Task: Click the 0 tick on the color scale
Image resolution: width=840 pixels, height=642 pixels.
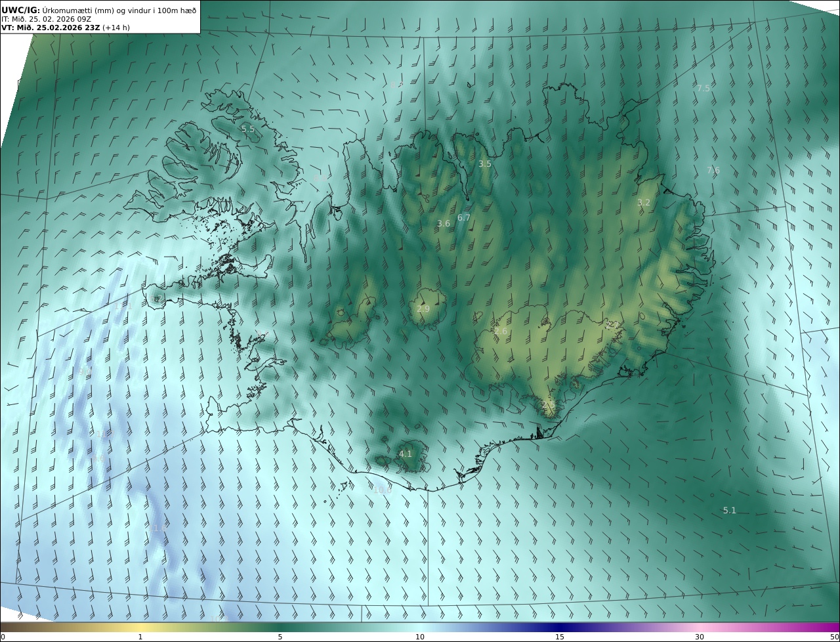Action: point(3,637)
